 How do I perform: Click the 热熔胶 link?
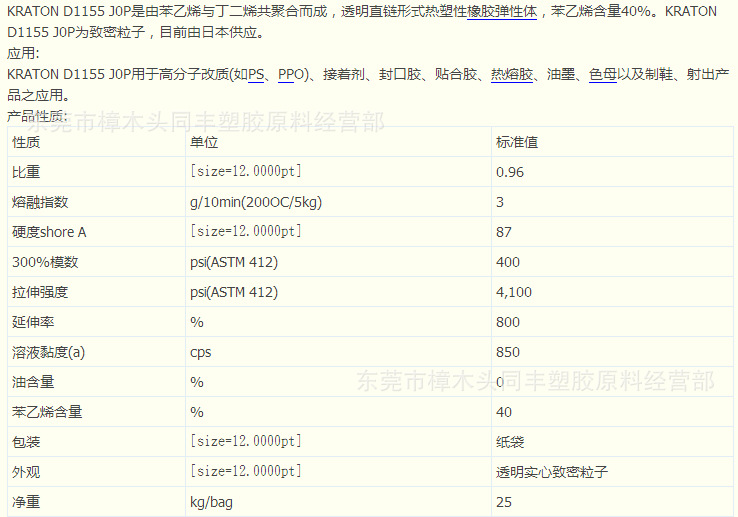512,74
